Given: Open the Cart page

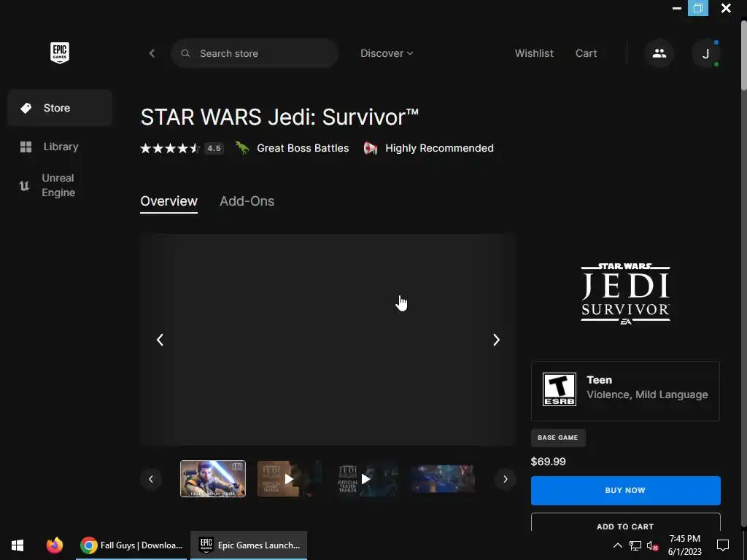Looking at the screenshot, I should (586, 53).
